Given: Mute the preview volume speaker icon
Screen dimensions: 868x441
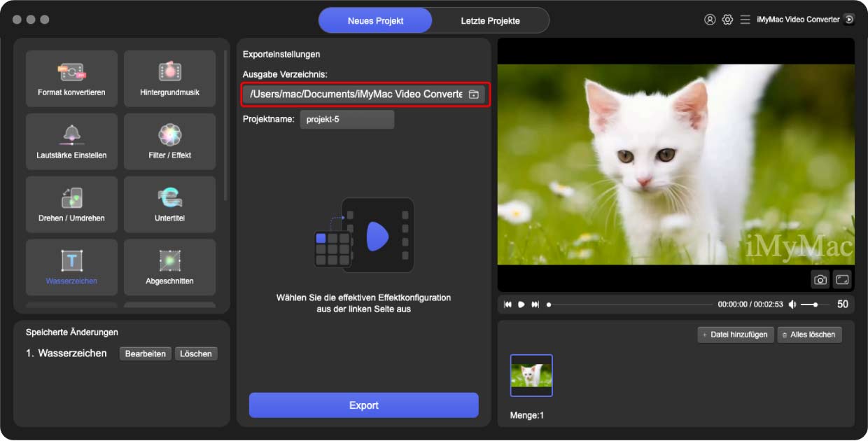Looking at the screenshot, I should point(792,304).
